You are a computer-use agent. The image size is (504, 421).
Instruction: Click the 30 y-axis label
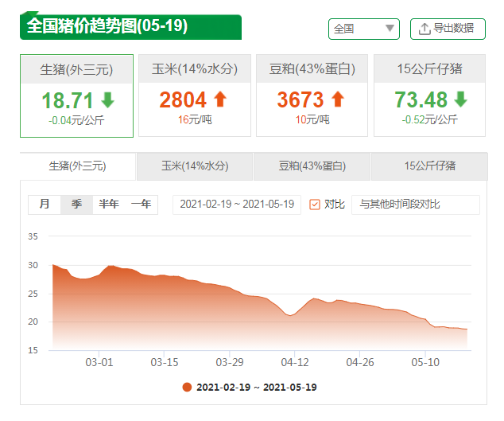point(33,266)
